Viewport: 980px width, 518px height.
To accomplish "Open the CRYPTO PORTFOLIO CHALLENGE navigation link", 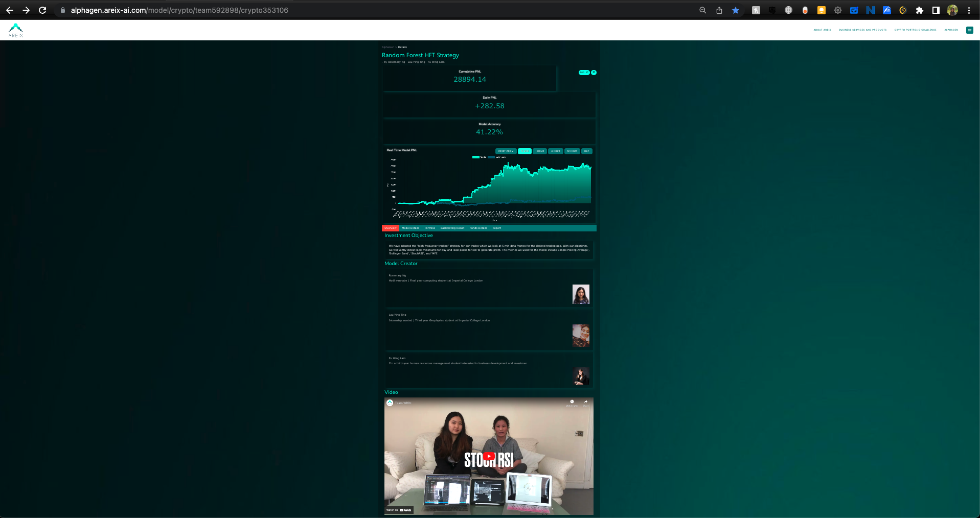I will pos(916,30).
